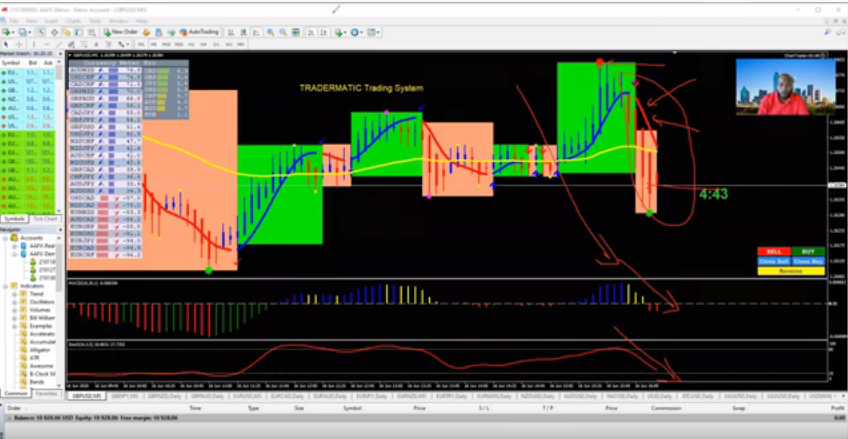The width and height of the screenshot is (848, 439).
Task: Open the File menu
Action: coord(14,21)
